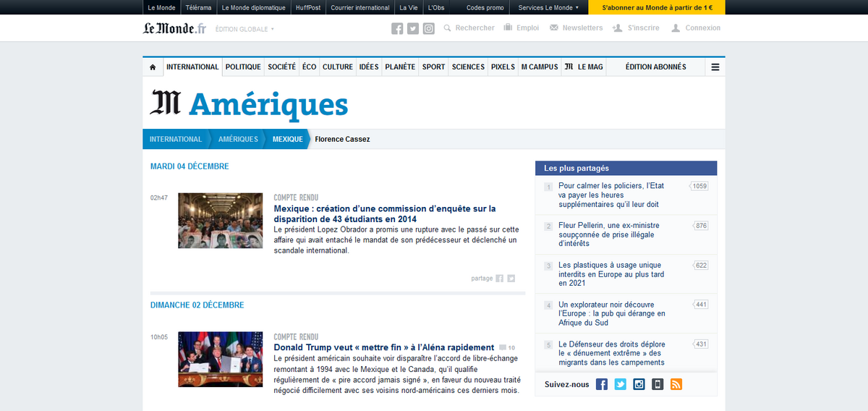The height and width of the screenshot is (411, 868).
Task: Open Emploi with briefcase icon
Action: pyautogui.click(x=522, y=28)
